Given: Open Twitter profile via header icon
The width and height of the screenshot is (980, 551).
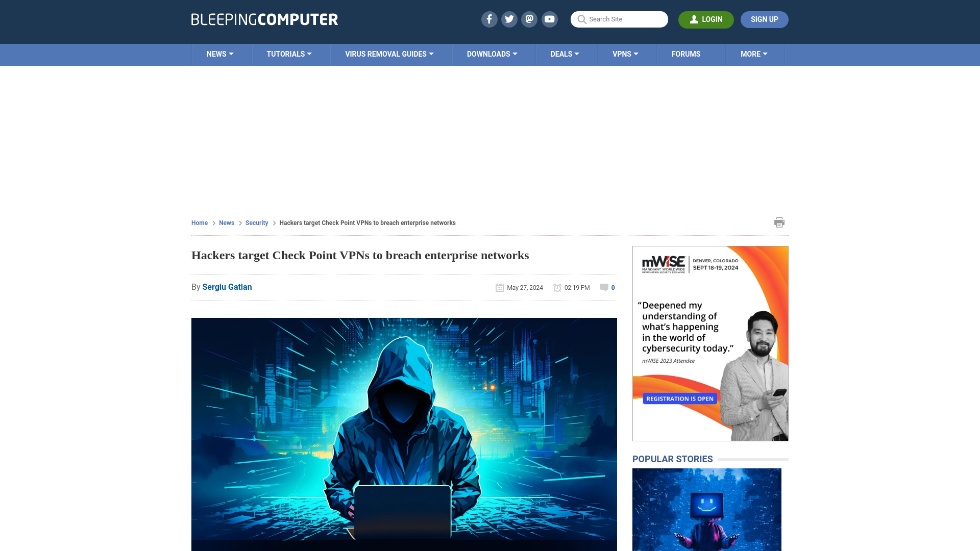Looking at the screenshot, I should (509, 19).
